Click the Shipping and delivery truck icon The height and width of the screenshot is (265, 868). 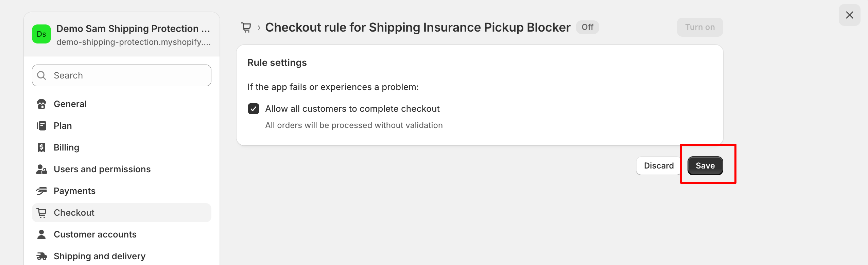tap(41, 256)
